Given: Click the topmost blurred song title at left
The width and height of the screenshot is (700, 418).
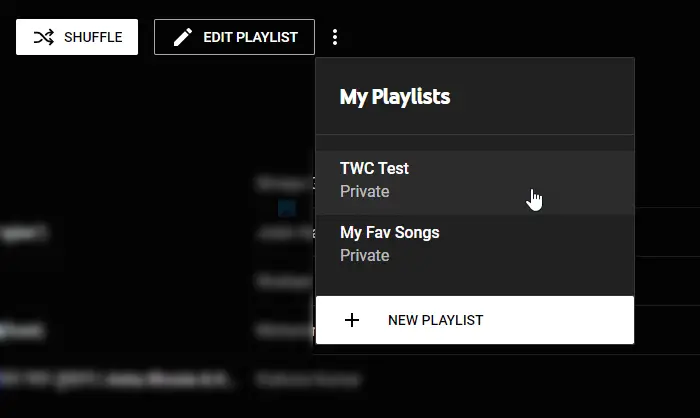Looking at the screenshot, I should coord(25,232).
